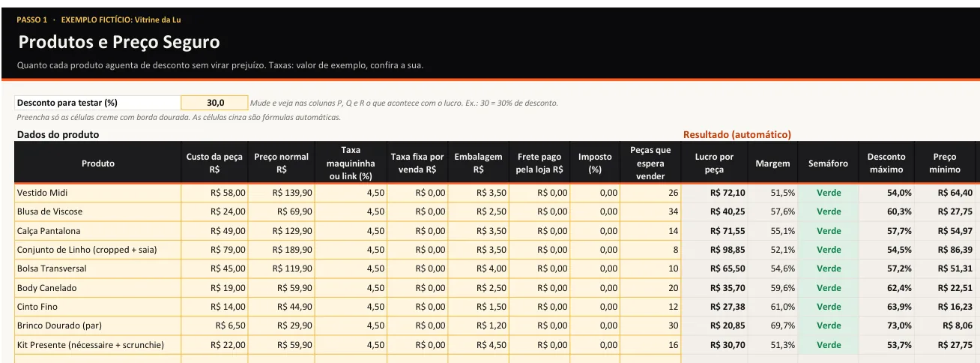The image size is (980, 363).
Task: Select the minimum price cell R$ 86,39
Action: click(945, 250)
